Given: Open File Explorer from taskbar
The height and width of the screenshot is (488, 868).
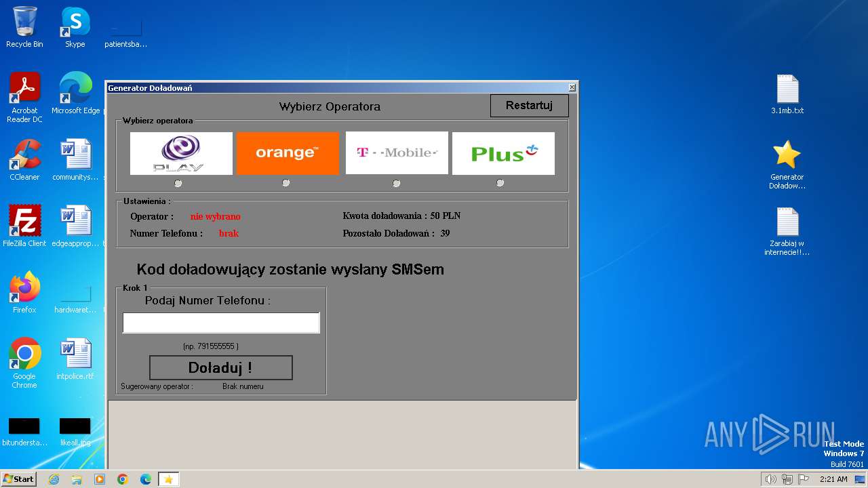Looking at the screenshot, I should pos(77,479).
